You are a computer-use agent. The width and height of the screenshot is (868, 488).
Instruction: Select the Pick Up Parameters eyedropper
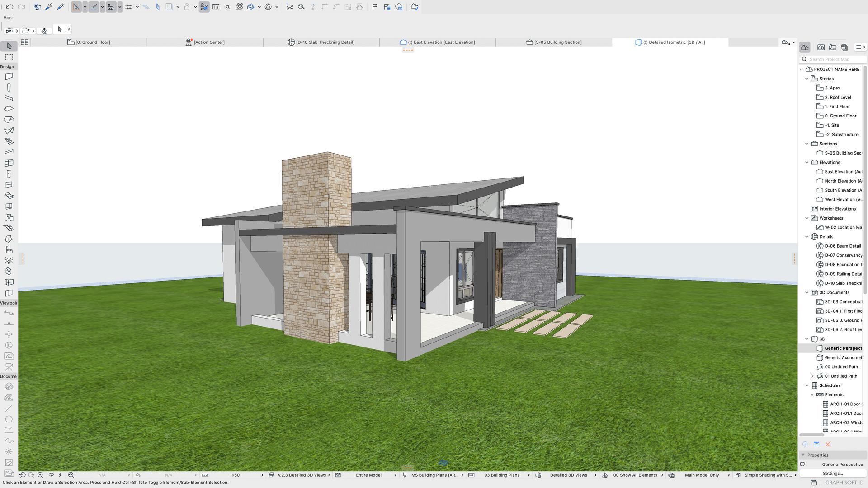(49, 7)
